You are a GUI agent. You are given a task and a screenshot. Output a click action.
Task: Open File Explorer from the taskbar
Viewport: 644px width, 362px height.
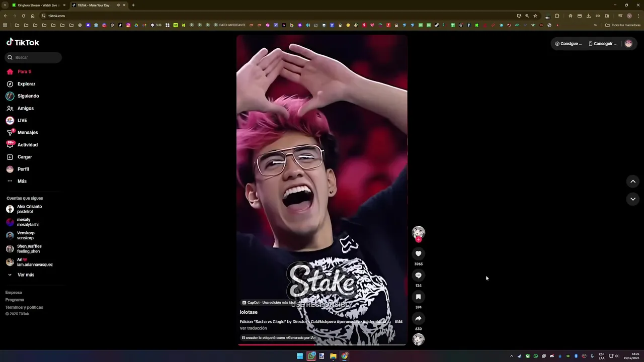(333, 356)
